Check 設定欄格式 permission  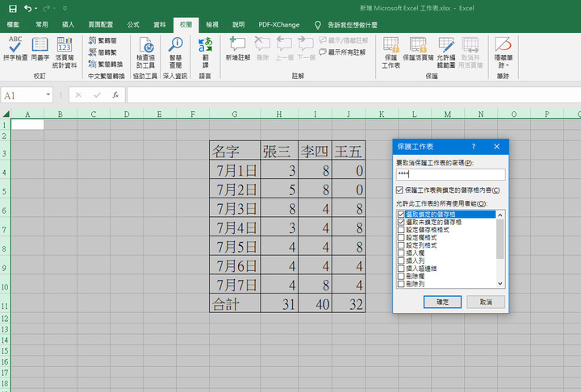pos(401,237)
